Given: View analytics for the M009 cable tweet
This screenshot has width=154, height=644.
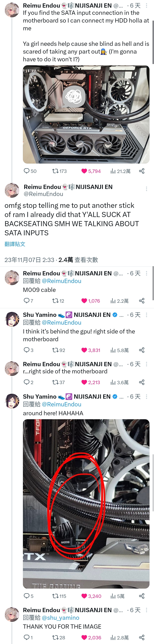Looking at the screenshot, I should coord(119,301).
